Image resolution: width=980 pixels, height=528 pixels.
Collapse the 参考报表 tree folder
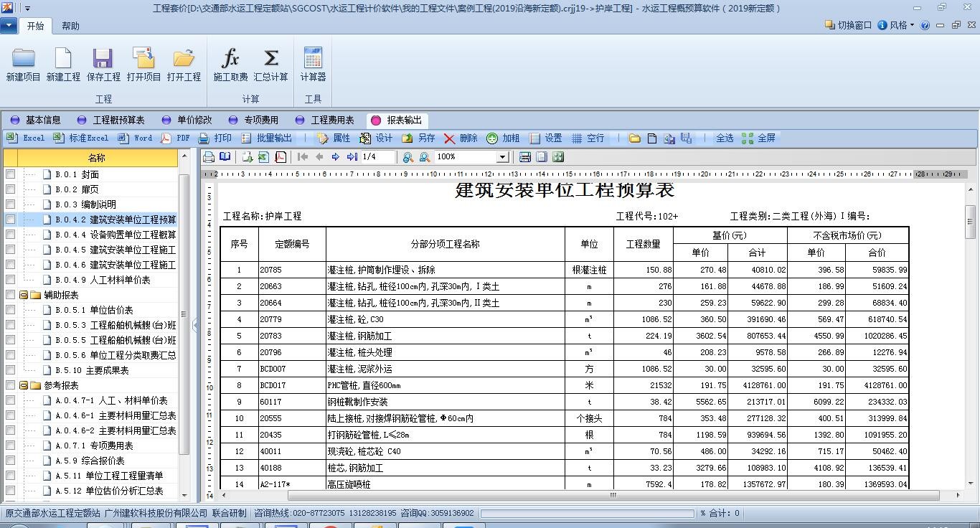tap(24, 385)
